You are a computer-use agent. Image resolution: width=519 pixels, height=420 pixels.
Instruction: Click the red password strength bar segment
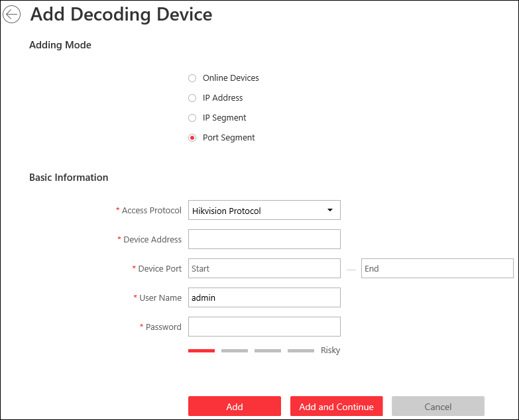(202, 350)
